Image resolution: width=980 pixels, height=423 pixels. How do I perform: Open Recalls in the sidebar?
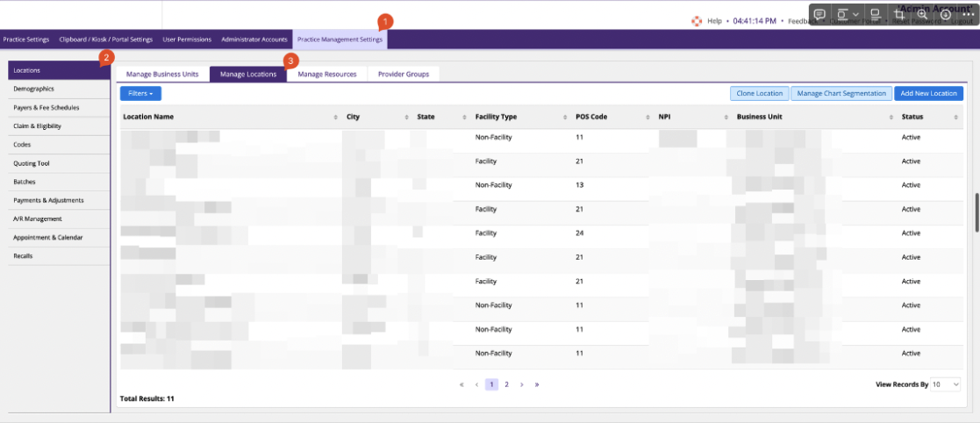(60, 256)
